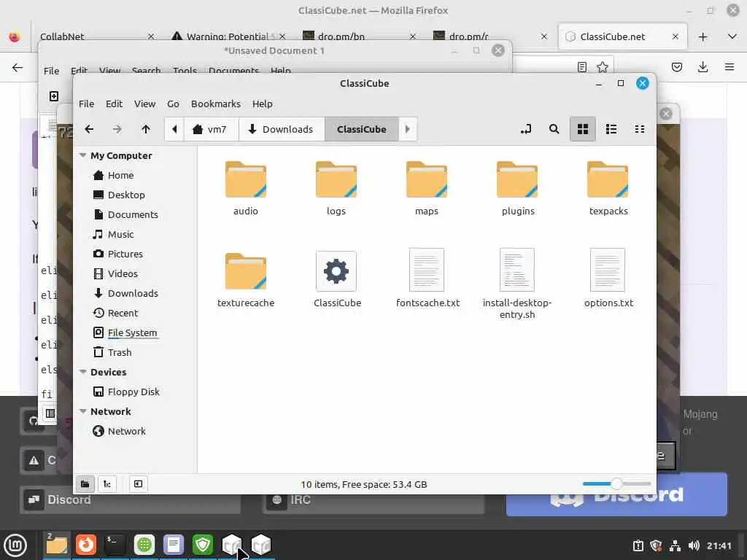Show places in sidebar
This screenshot has width=747, height=560.
click(x=85, y=484)
